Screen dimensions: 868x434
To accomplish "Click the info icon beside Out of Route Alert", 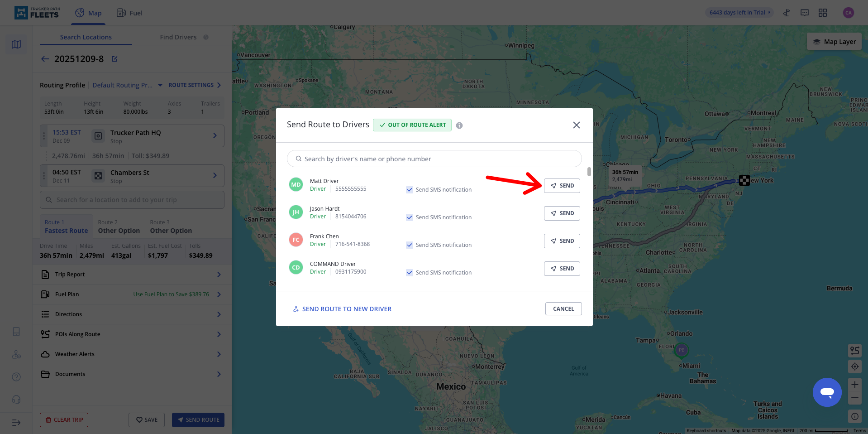I will coord(459,125).
